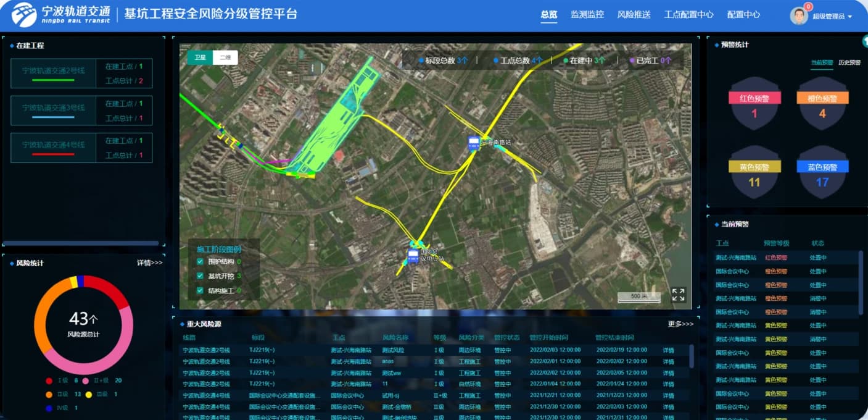Click 详情 for the 测试ww risk row
The image size is (868, 420).
coord(668,373)
